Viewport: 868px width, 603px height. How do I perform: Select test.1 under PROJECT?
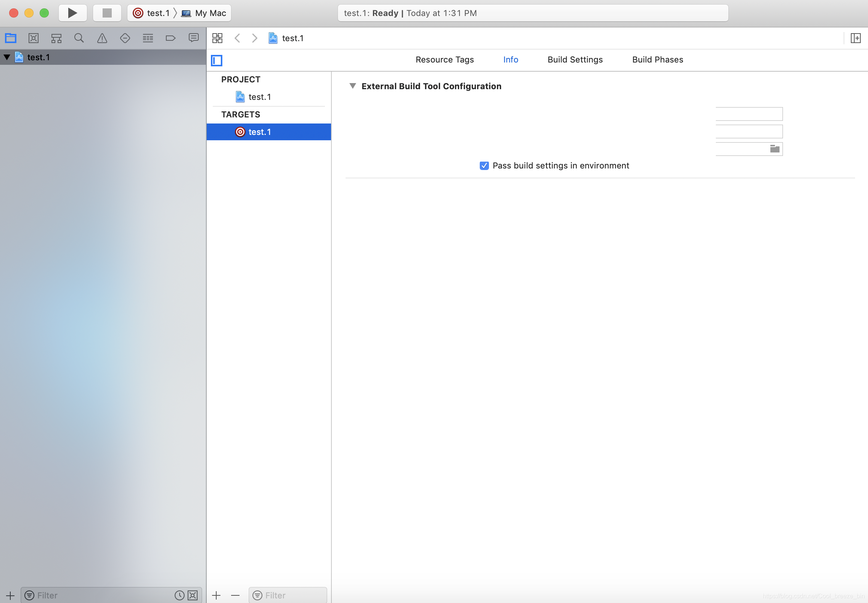pos(269,97)
